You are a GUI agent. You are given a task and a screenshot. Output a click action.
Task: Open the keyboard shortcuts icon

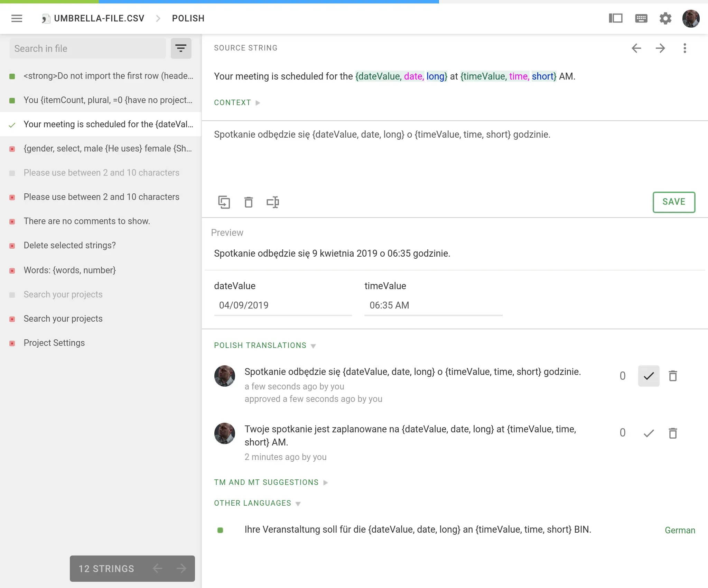click(641, 18)
